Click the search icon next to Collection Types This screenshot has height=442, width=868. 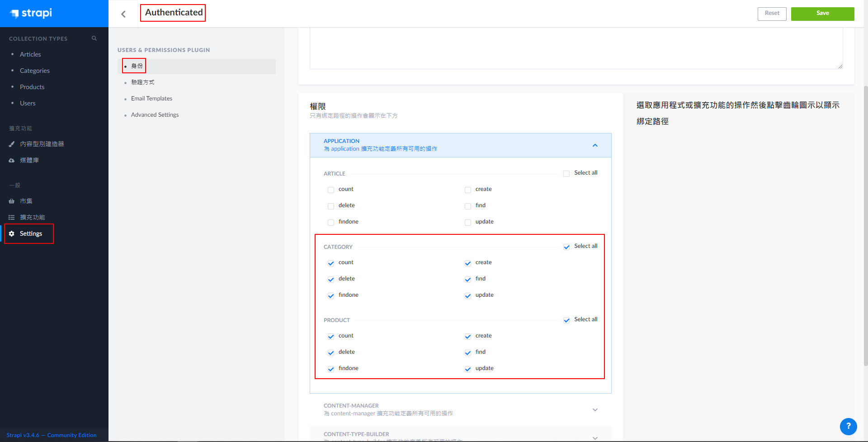[94, 38]
